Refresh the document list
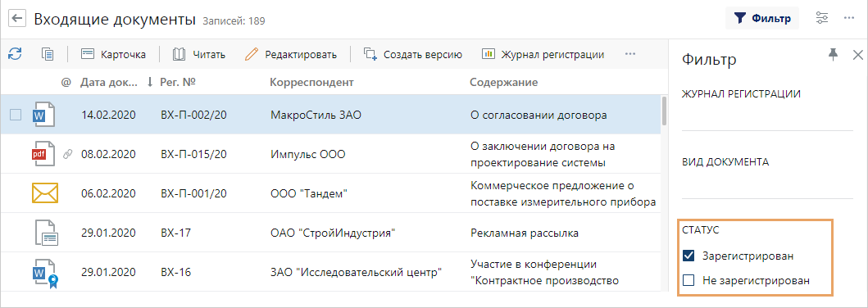This screenshot has width=868, height=308. click(15, 53)
